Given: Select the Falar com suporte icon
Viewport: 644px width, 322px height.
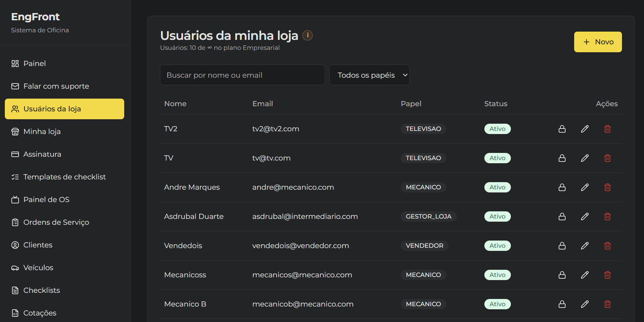Looking at the screenshot, I should [15, 86].
